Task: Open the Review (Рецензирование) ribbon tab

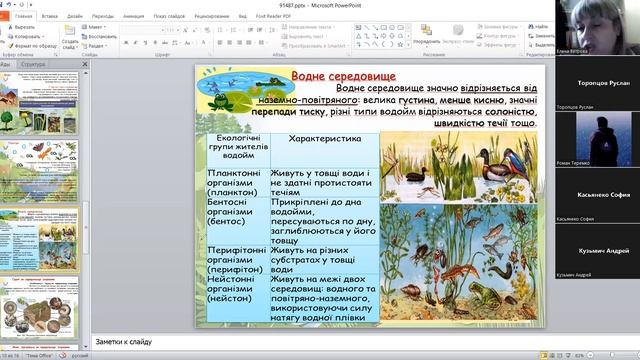Action: click(211, 16)
